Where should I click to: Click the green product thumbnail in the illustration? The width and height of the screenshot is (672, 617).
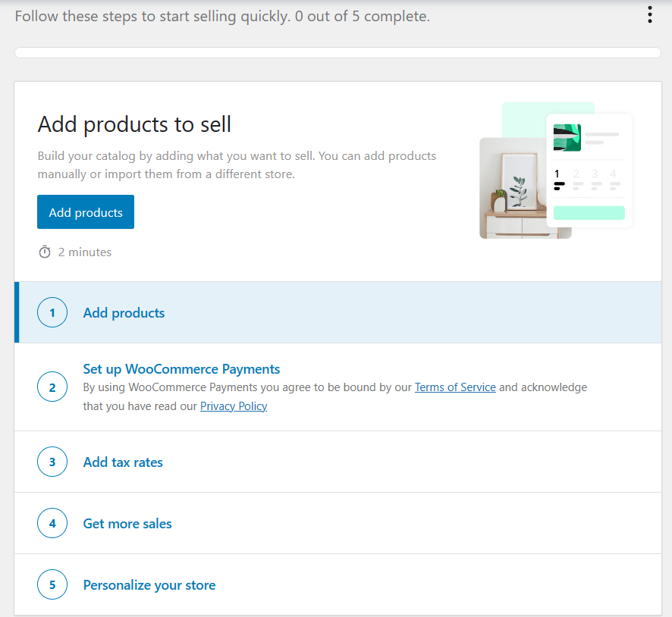567,137
